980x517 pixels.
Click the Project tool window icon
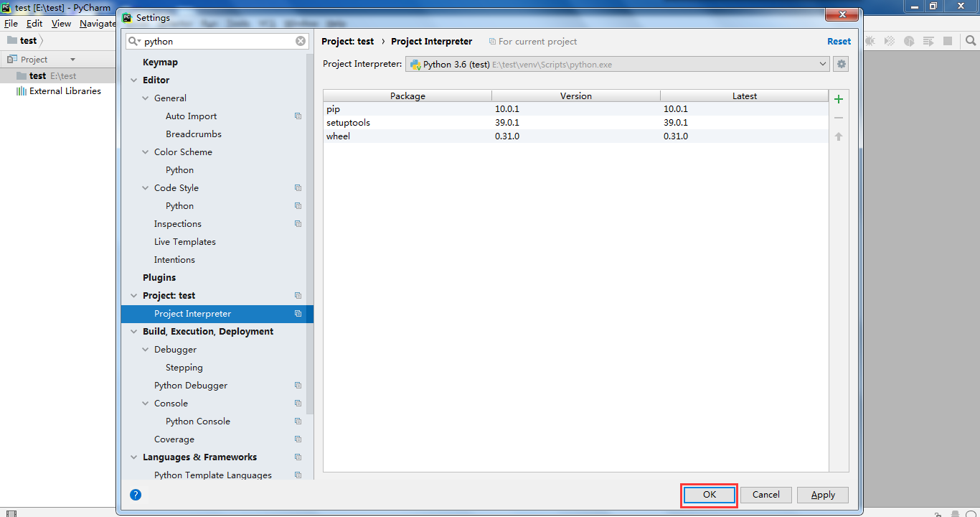(x=12, y=60)
